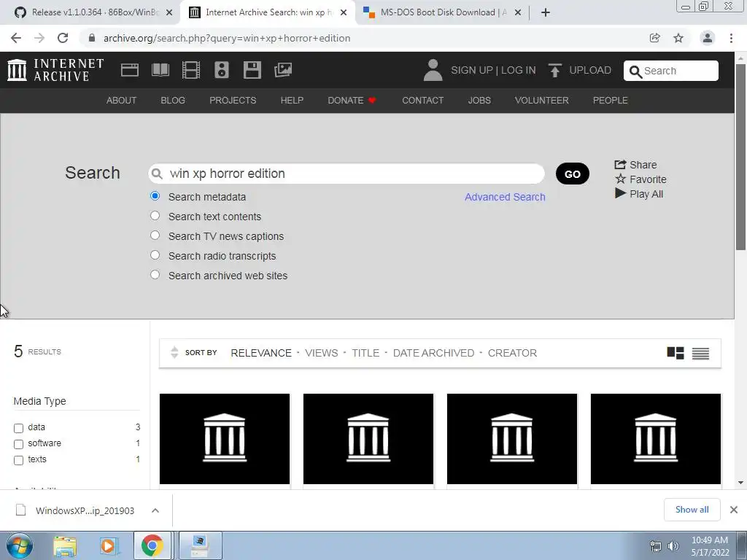Open ABOUT menu item
Viewport: 747px width, 560px height.
coord(122,101)
